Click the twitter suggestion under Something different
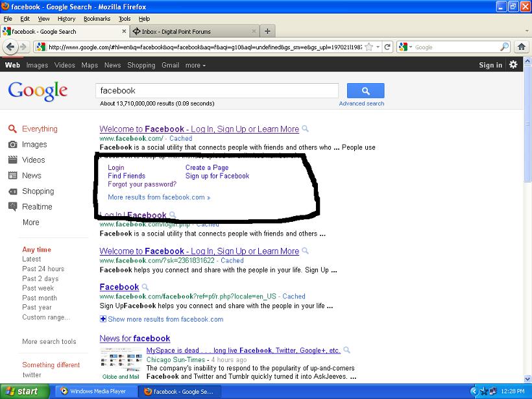The width and height of the screenshot is (532, 399). (32, 375)
